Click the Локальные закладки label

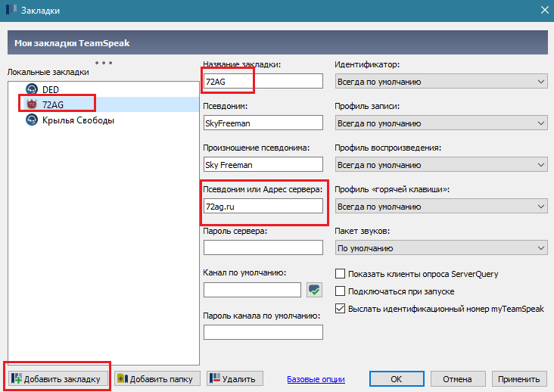click(48, 72)
